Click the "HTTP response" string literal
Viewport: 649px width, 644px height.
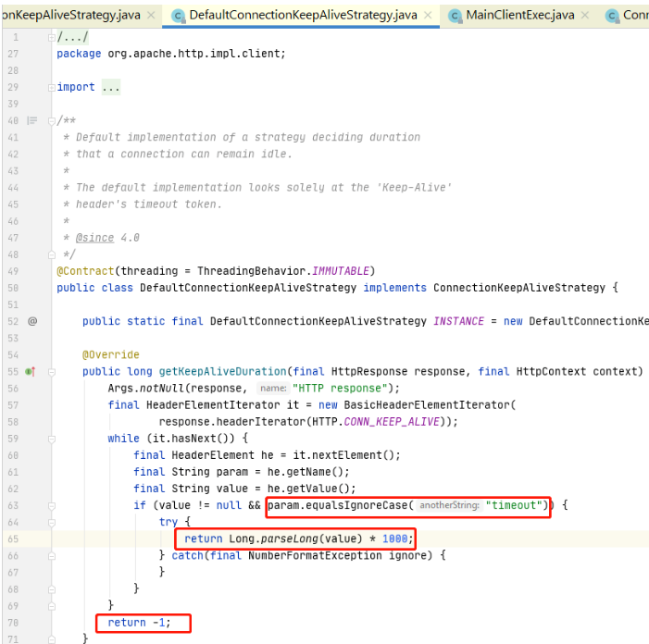click(340, 389)
